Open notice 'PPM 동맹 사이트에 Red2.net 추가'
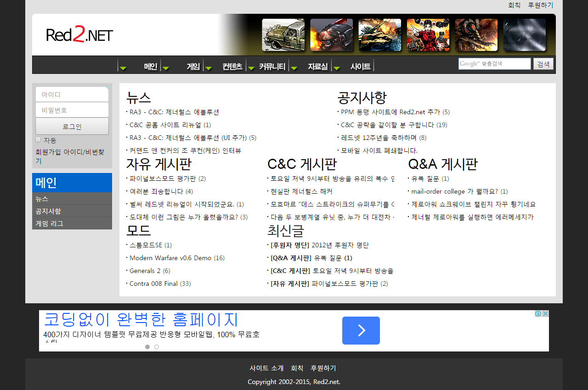The image size is (588, 390). [390, 112]
